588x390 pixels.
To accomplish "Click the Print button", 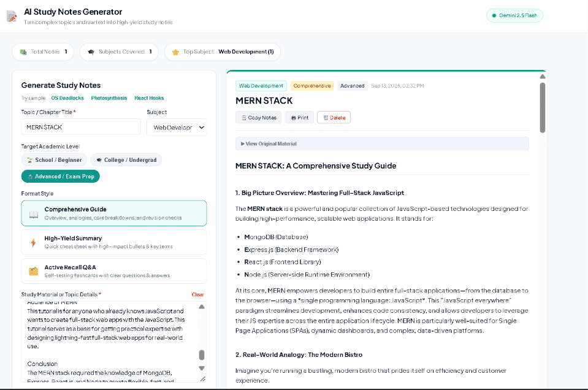I will coord(299,118).
